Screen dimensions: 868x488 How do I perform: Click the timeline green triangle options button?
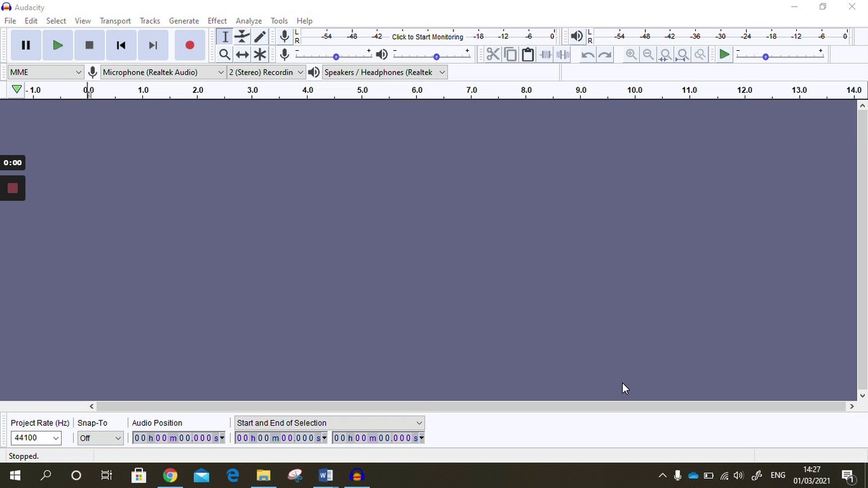17,89
